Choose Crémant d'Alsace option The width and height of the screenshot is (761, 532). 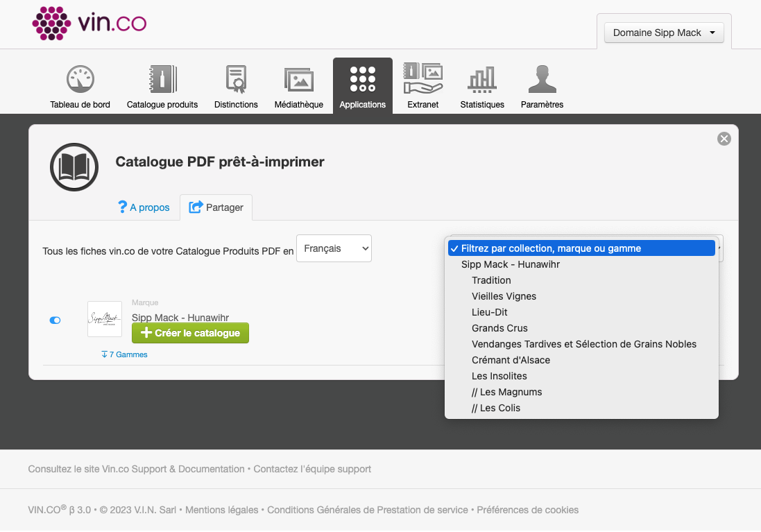[581, 361]
